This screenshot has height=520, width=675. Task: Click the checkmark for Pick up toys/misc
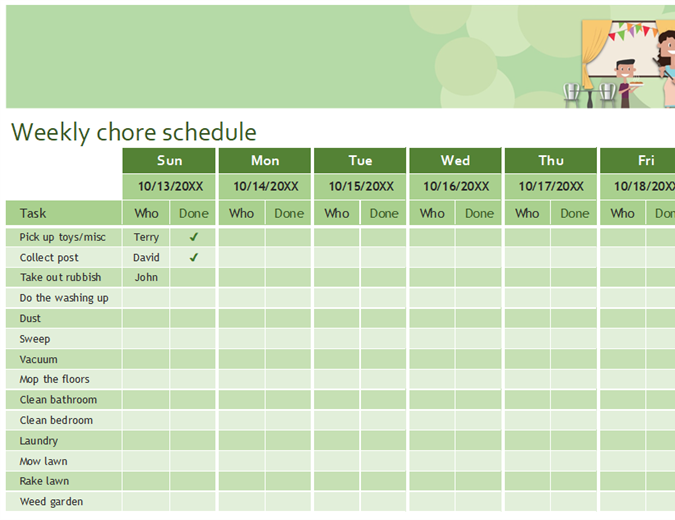coord(193,237)
